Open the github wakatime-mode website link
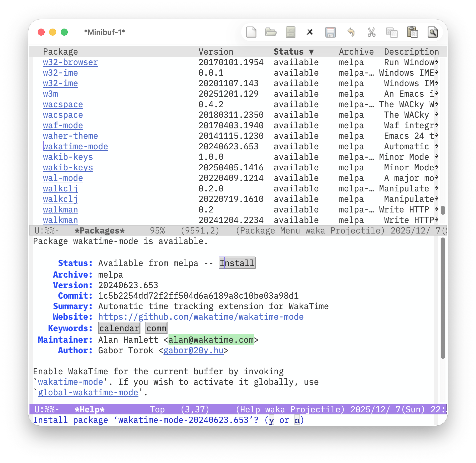Screen dimensions: 476x463 201,317
